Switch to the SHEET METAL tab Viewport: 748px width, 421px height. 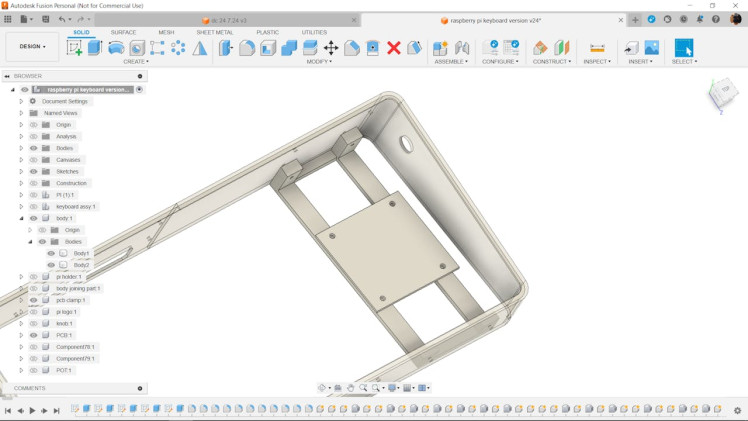pyautogui.click(x=215, y=32)
